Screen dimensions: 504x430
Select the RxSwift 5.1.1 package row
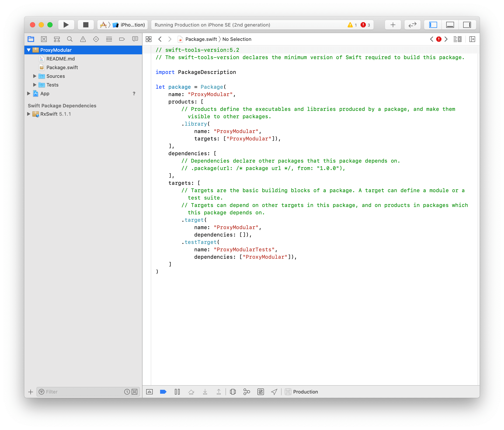pos(83,114)
